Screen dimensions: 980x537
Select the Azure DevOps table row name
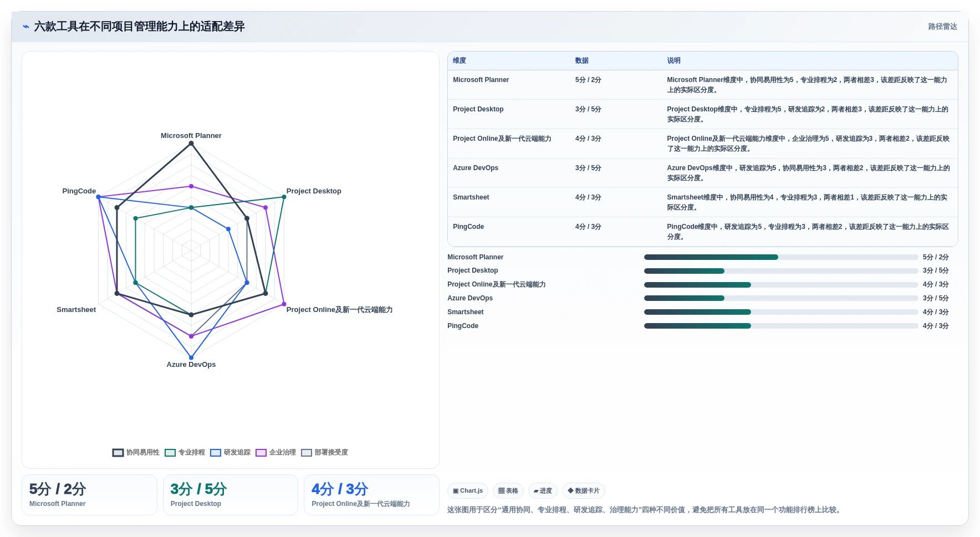click(476, 168)
